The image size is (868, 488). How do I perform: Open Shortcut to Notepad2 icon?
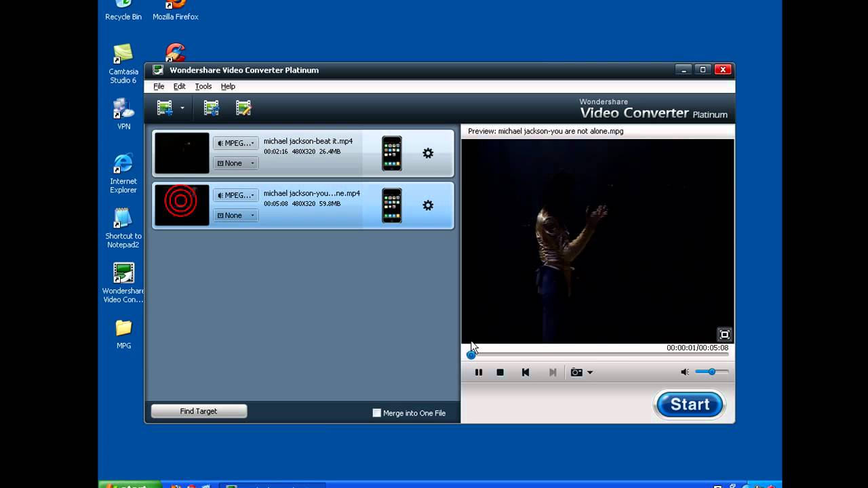[123, 228]
